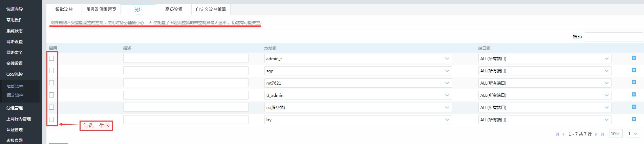The width and height of the screenshot is (644, 144).
Task: Remove the mt7621 rule with its X icon
Action: 634,83
